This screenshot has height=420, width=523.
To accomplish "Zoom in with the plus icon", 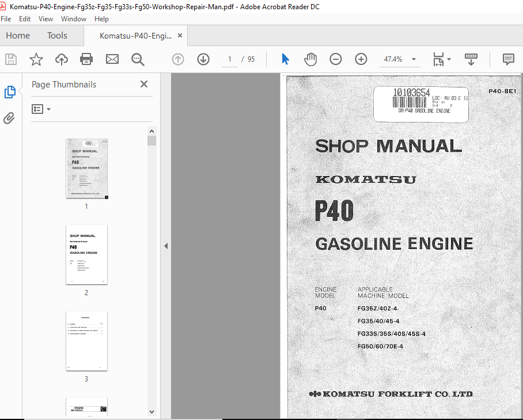I will (x=361, y=59).
